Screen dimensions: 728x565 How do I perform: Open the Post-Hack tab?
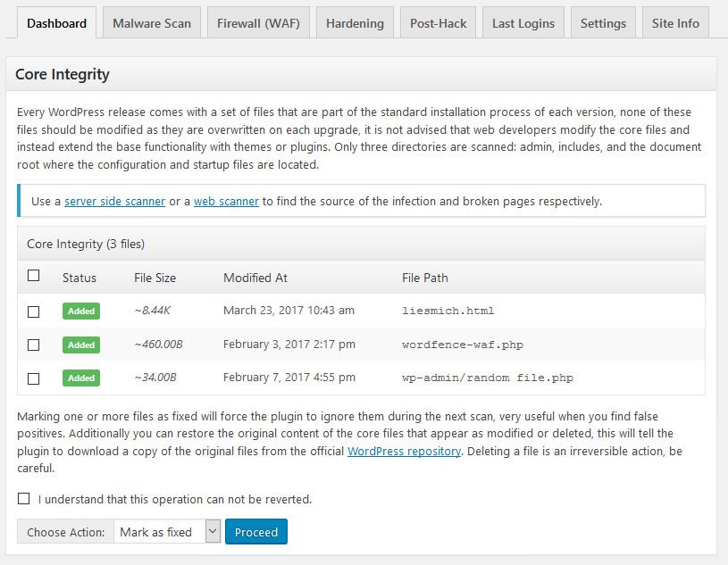(x=438, y=22)
